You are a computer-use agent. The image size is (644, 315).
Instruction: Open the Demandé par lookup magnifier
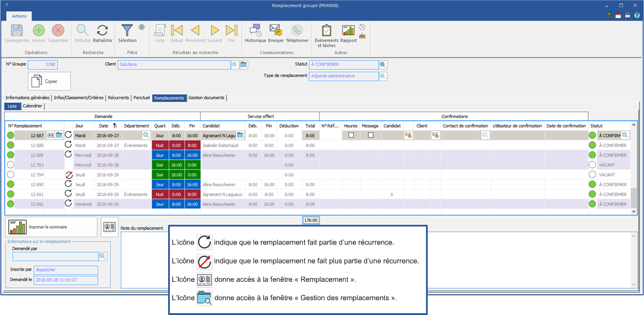point(103,256)
